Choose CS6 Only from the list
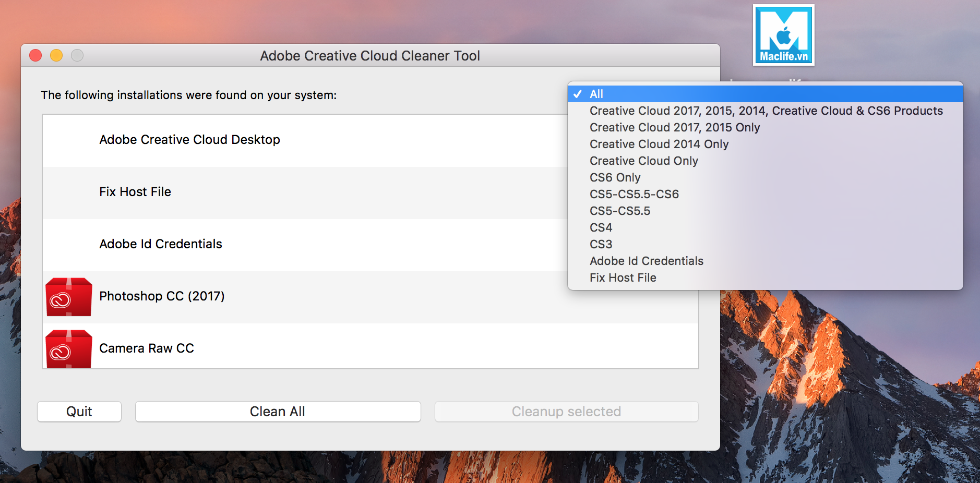This screenshot has width=980, height=483. 615,177
